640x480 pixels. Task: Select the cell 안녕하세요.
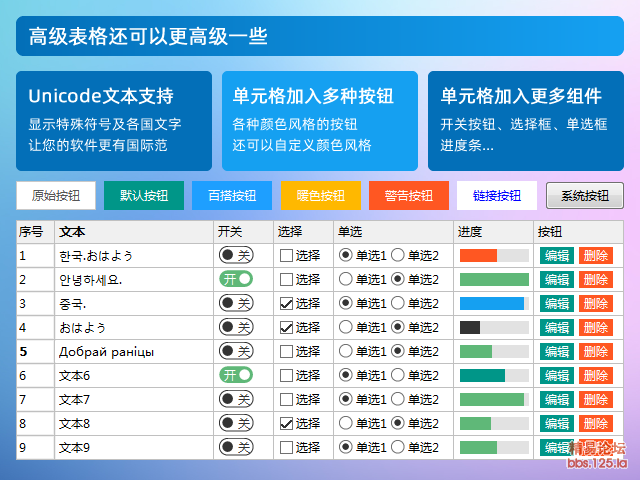pos(134,280)
